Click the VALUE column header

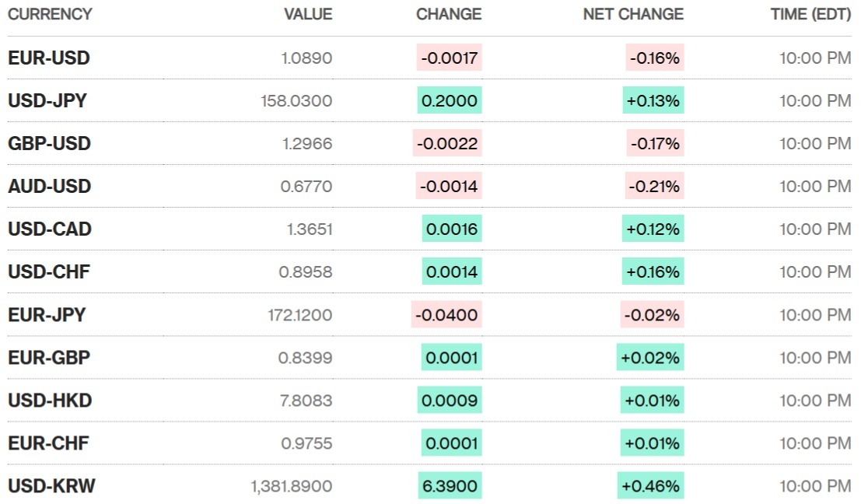point(308,14)
